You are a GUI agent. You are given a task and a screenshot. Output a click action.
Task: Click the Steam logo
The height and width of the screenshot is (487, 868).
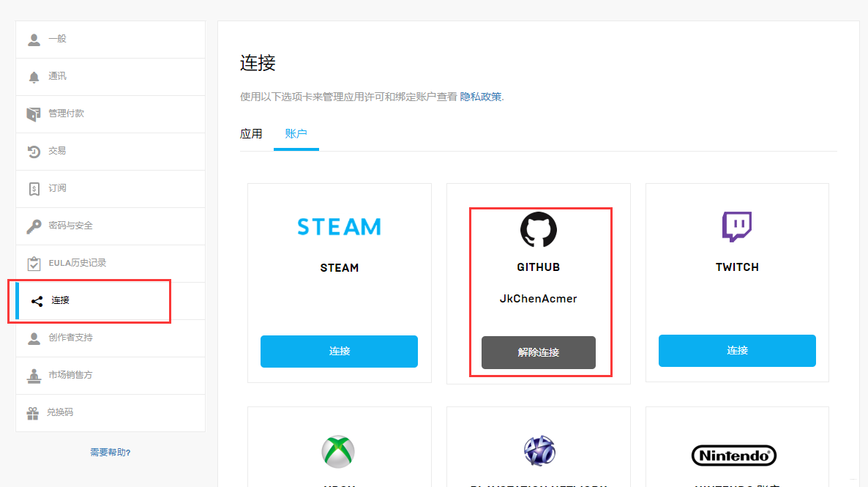(x=340, y=226)
